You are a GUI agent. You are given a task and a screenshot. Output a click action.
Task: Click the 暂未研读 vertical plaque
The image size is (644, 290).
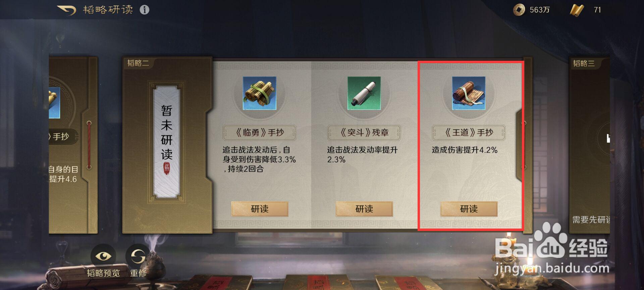(166, 142)
